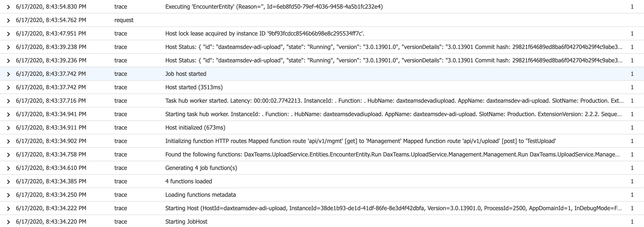Expand the 'Host initialized (673ms)' trace row
The width and height of the screenshot is (644, 227).
click(x=9, y=128)
